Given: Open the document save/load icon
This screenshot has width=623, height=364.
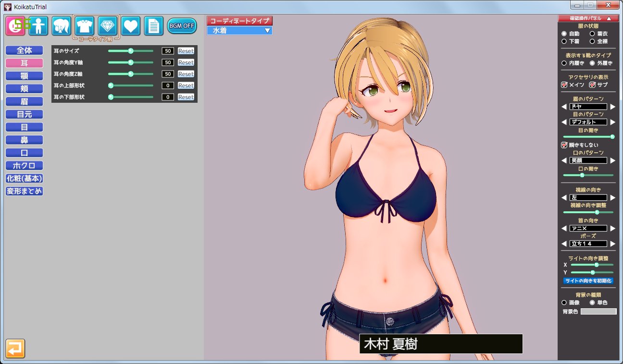Looking at the screenshot, I should click(154, 25).
